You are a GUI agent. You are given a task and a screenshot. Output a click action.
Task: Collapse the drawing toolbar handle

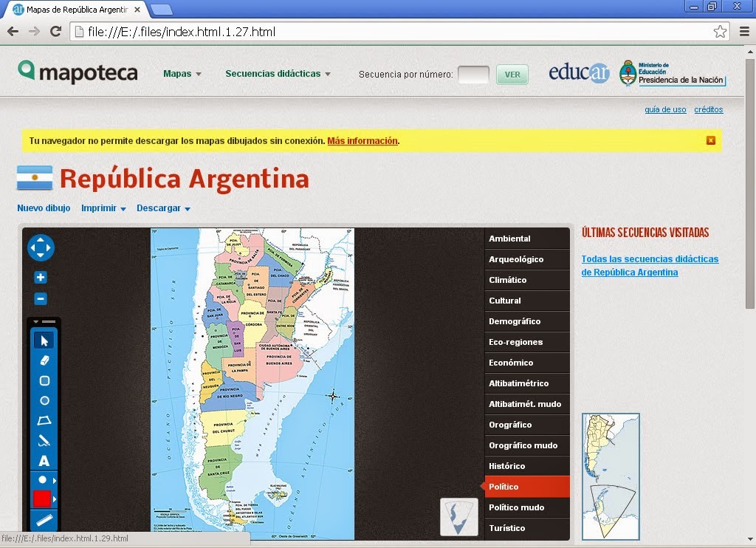(44, 321)
